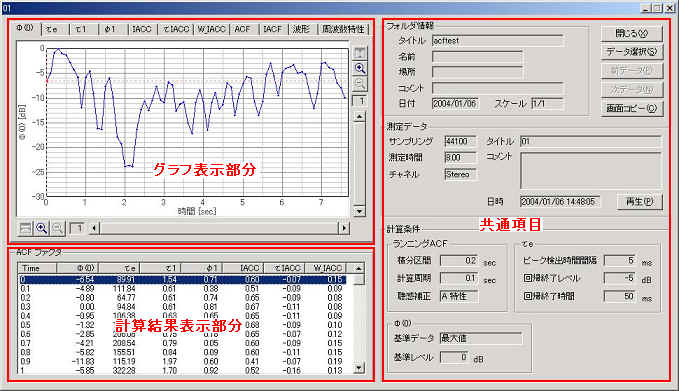Zoom out on the horizontal time axis
The height and width of the screenshot is (391, 679).
tap(57, 228)
